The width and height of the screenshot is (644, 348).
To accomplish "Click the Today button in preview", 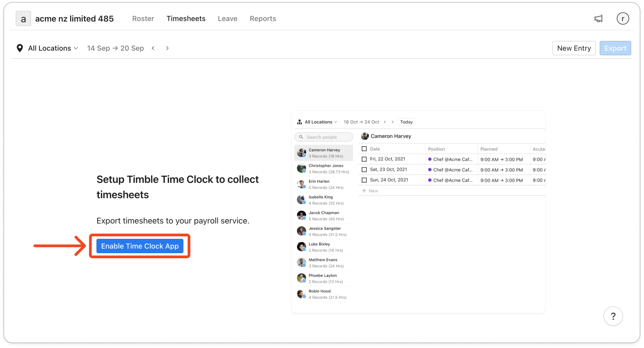I will [406, 122].
